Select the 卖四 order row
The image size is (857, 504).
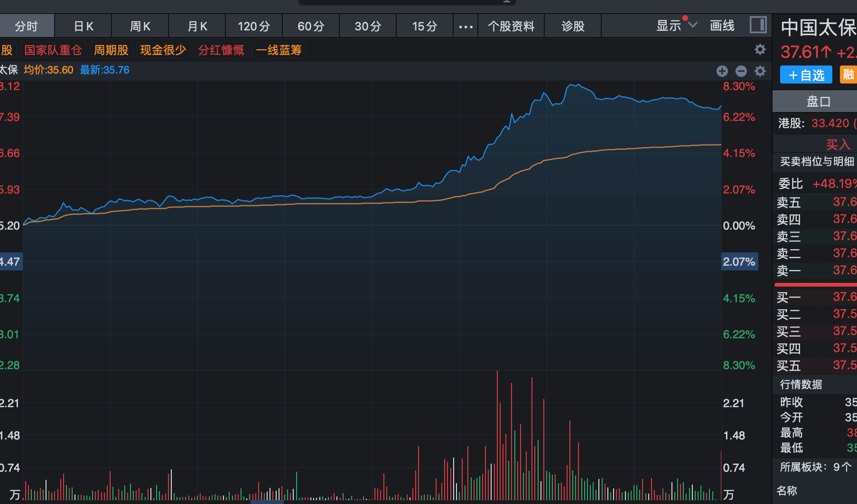815,219
